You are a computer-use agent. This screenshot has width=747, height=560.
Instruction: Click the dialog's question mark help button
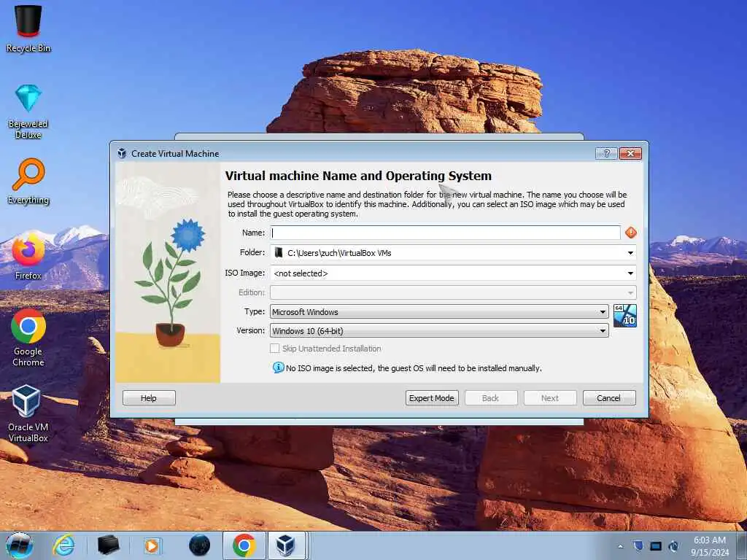(x=606, y=153)
